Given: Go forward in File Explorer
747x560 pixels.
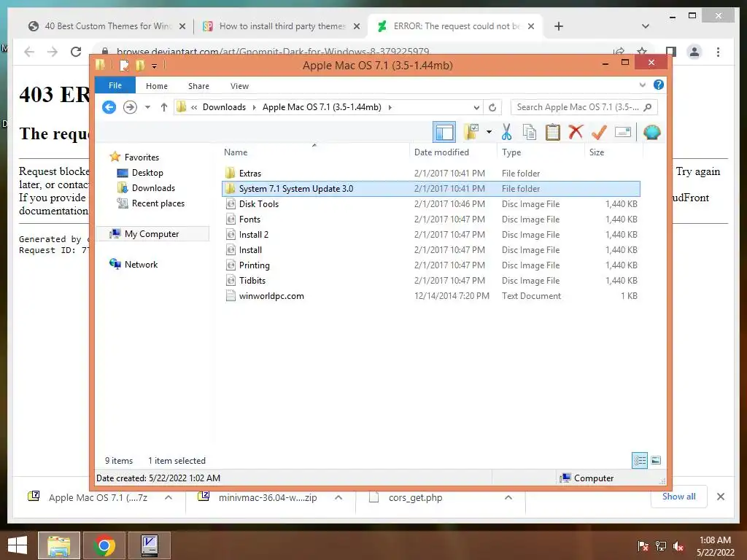Looking at the screenshot, I should coord(130,107).
